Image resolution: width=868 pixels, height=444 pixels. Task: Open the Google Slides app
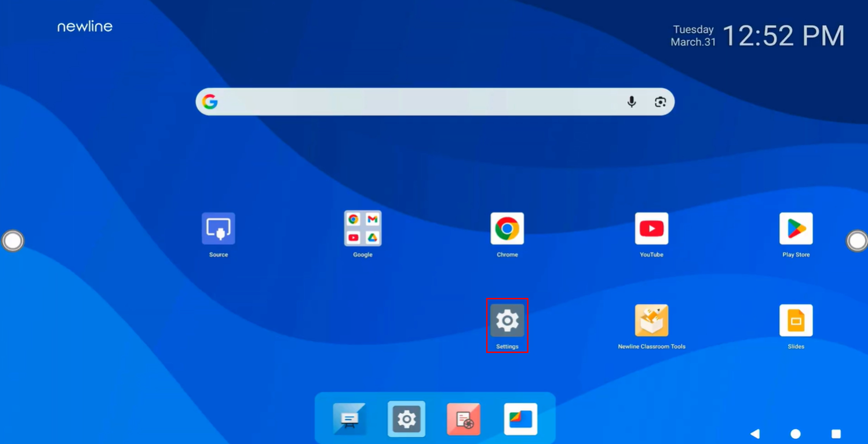[x=796, y=321]
